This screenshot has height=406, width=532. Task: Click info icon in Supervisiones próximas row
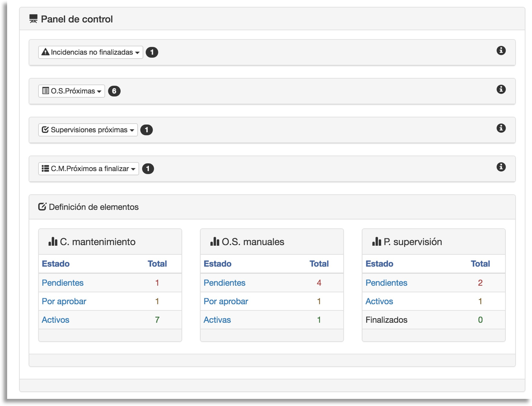501,128
